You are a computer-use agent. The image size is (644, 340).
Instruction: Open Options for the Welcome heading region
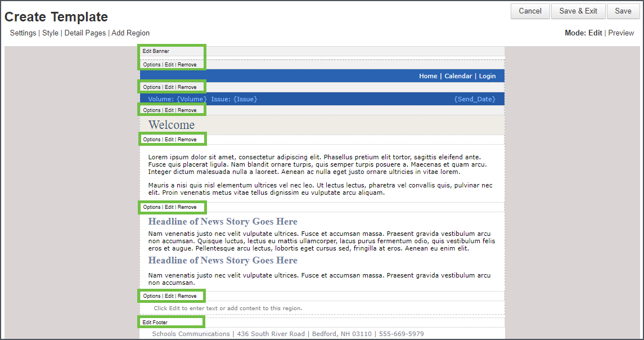[x=151, y=110]
